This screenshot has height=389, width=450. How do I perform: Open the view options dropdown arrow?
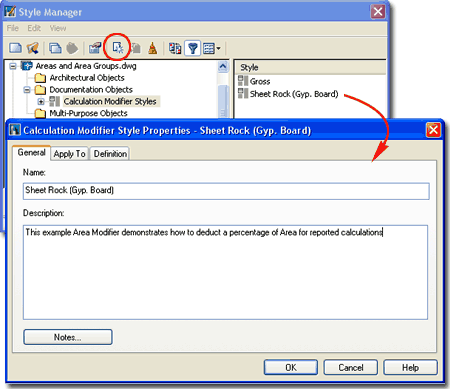(x=218, y=49)
